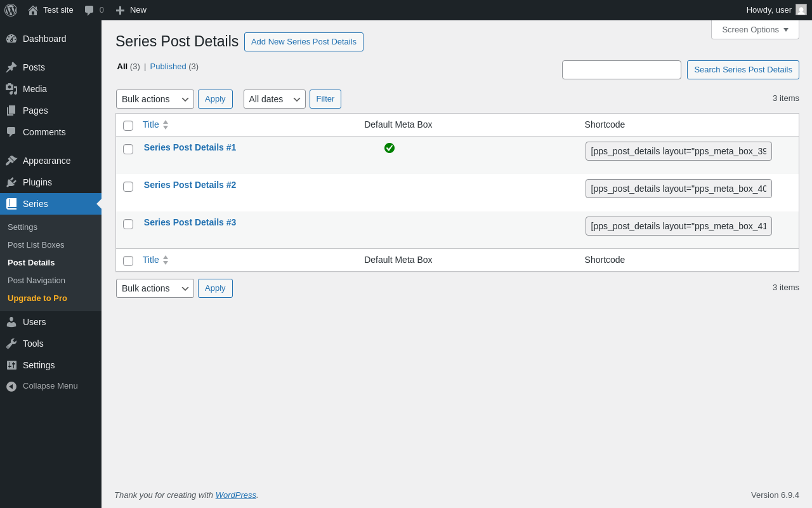Click Add New Series Post Details button
Viewport: 812px width, 508px height.
[303, 42]
